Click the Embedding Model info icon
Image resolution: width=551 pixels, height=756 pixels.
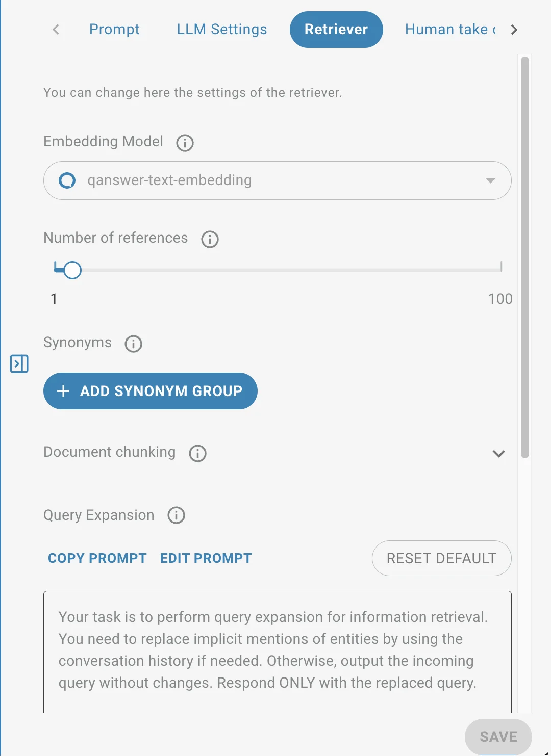pyautogui.click(x=185, y=143)
